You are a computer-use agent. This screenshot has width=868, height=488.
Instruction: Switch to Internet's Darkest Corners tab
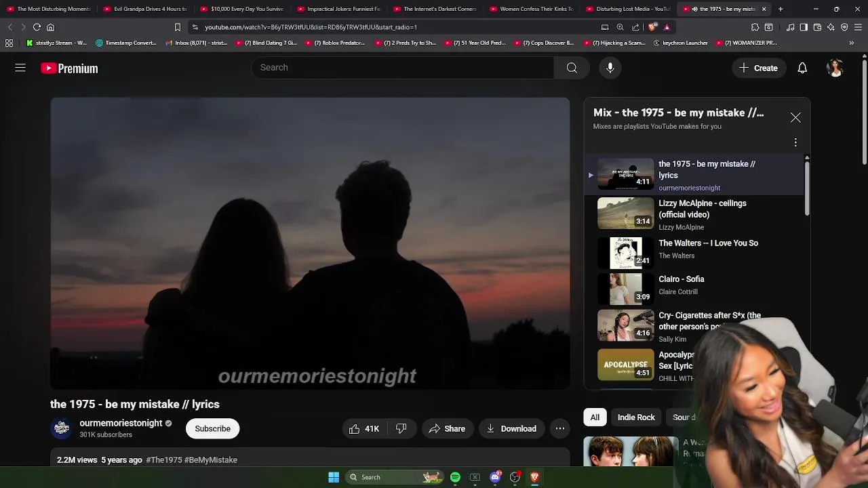click(x=435, y=9)
